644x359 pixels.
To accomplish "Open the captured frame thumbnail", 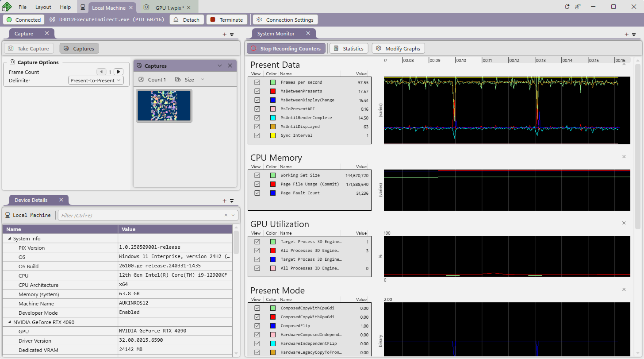I will (x=164, y=106).
